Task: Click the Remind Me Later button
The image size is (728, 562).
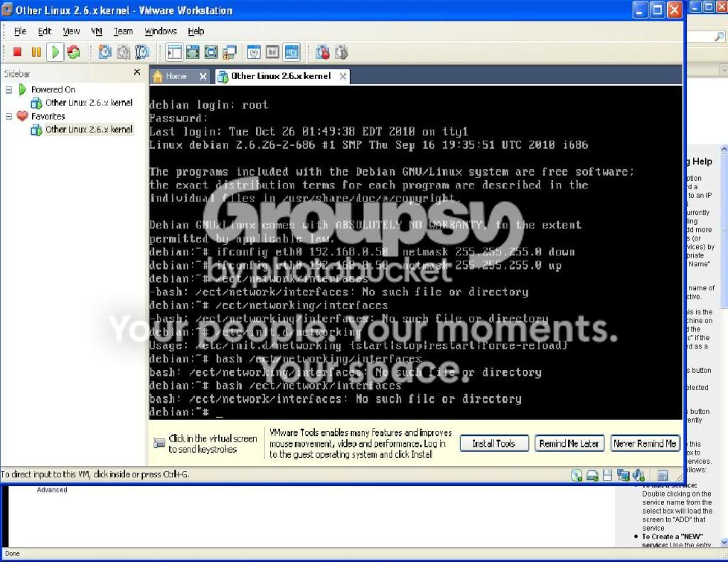Action: click(569, 444)
